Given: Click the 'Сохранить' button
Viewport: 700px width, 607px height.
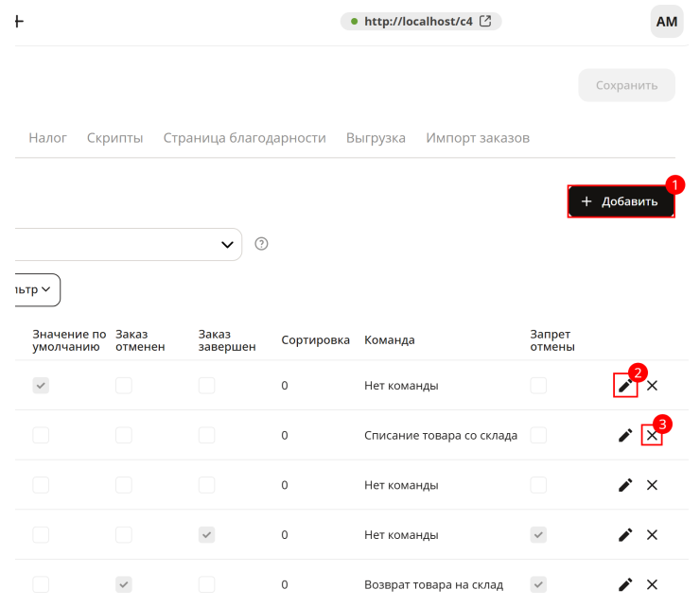Looking at the screenshot, I should pos(626,85).
